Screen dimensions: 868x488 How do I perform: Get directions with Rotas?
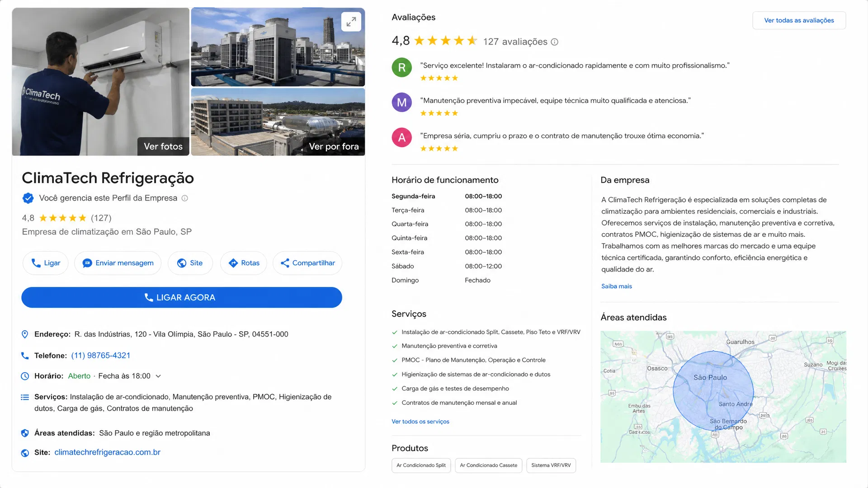243,263
